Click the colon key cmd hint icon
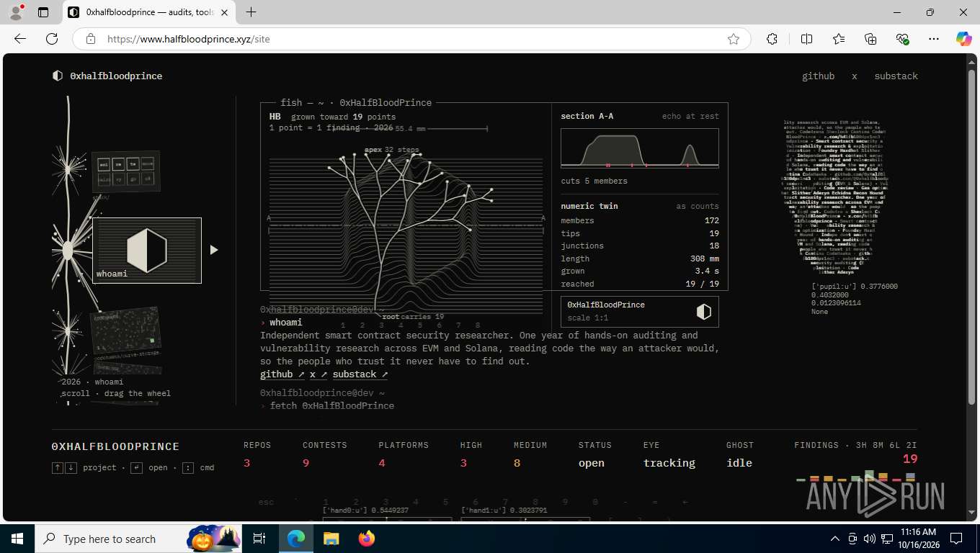The height and width of the screenshot is (553, 980). pyautogui.click(x=187, y=467)
